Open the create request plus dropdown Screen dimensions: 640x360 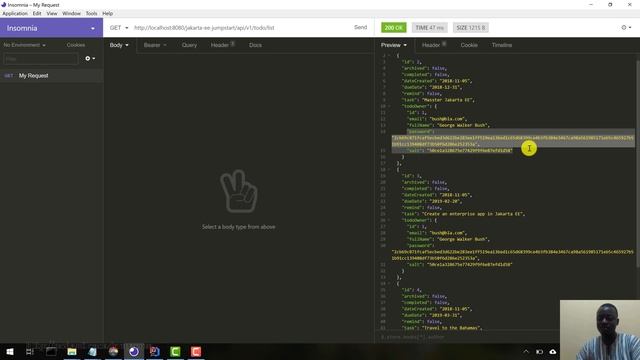click(x=90, y=59)
